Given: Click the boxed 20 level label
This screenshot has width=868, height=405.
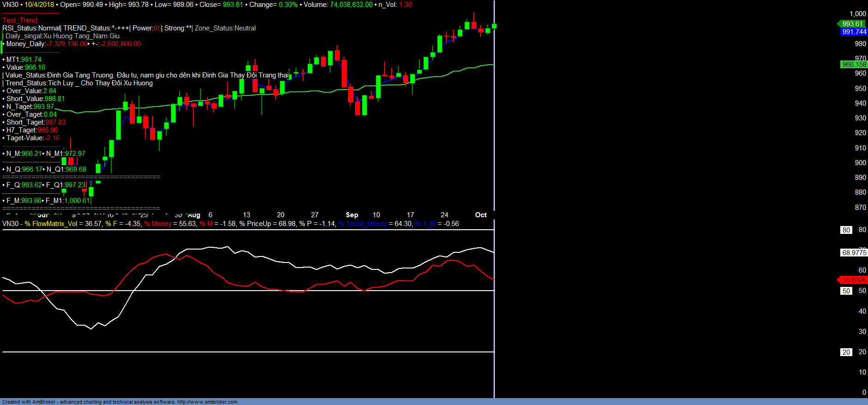Looking at the screenshot, I should [846, 352].
